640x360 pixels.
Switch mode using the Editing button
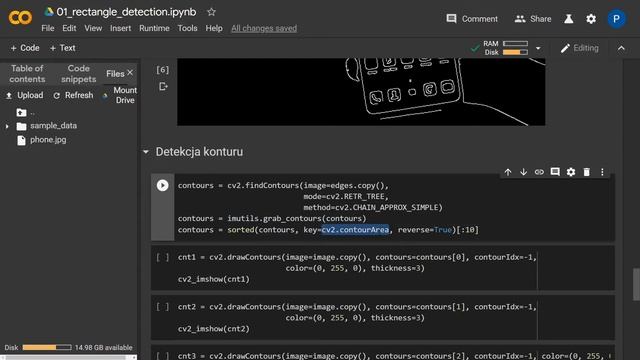coord(580,48)
